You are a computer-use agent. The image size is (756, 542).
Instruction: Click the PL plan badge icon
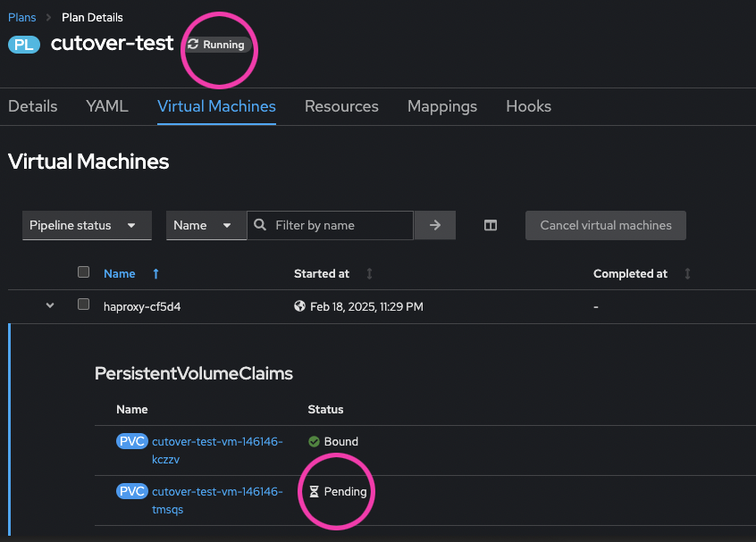tap(24, 44)
